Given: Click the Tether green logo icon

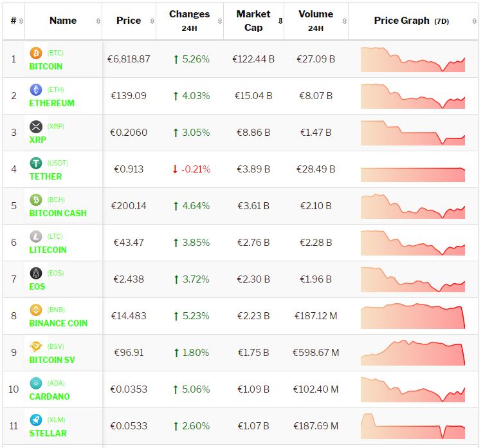Looking at the screenshot, I should click(36, 163).
